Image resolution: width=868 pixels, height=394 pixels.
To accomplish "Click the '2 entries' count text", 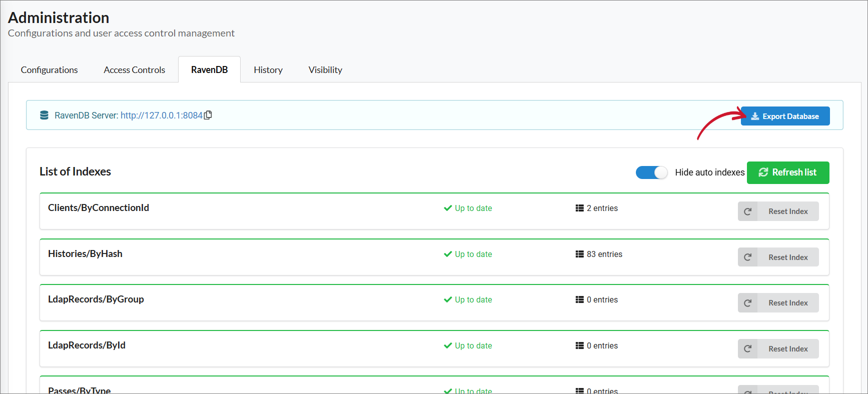I will (602, 208).
